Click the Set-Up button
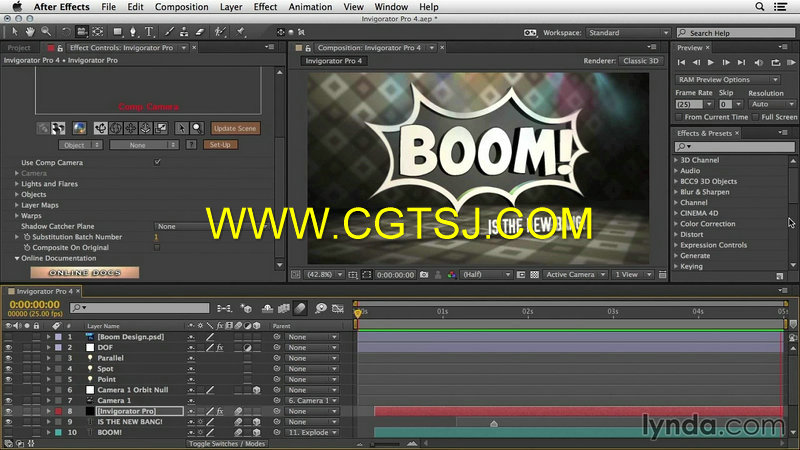The height and width of the screenshot is (450, 800). tap(220, 145)
